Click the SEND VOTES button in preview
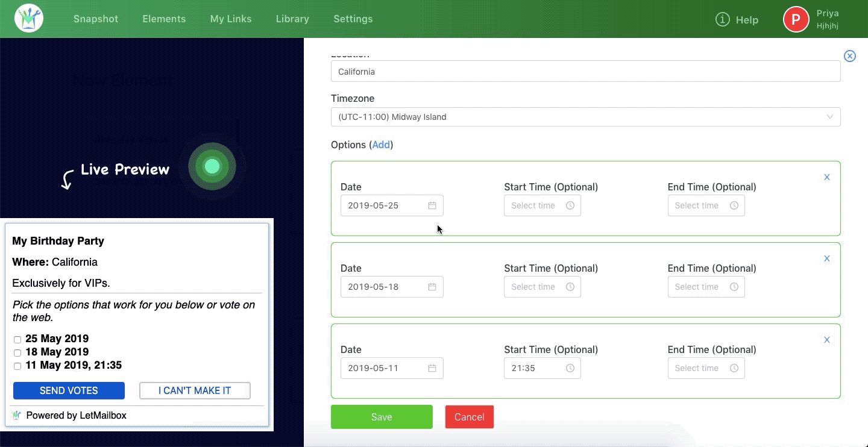Viewport: 868px width, 447px height. (69, 390)
